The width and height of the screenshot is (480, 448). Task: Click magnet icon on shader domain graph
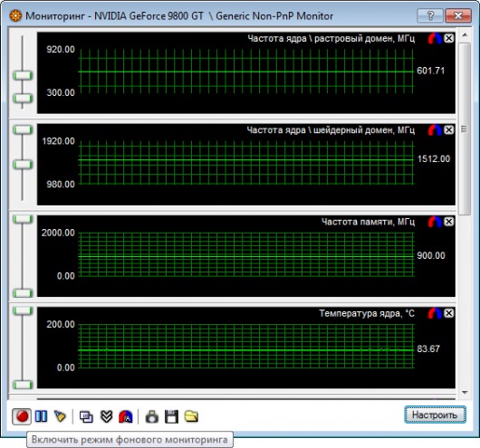(x=435, y=130)
